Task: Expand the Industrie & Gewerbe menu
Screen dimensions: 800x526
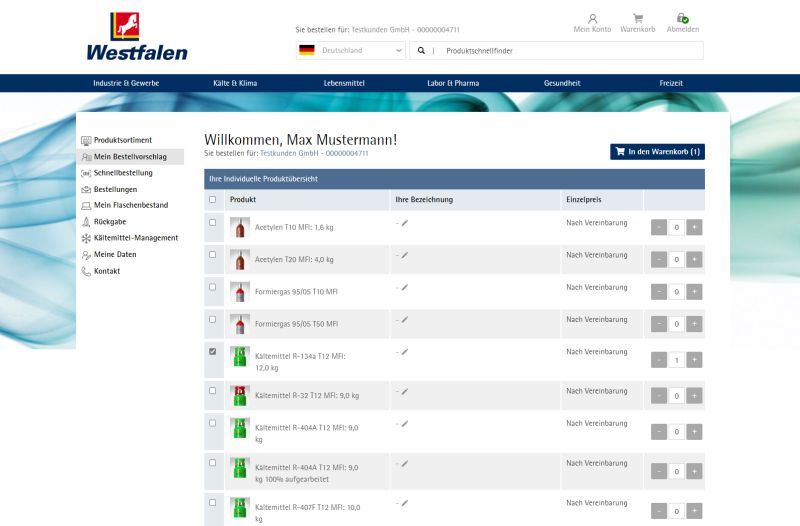Action: (x=126, y=83)
